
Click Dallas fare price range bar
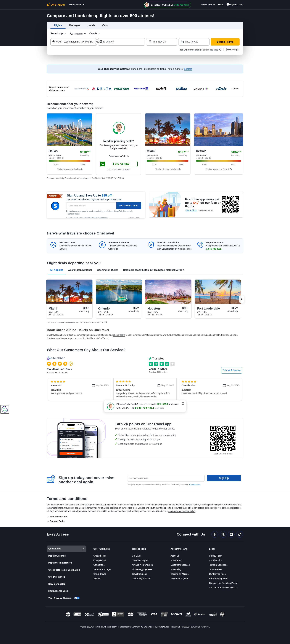(x=69, y=161)
